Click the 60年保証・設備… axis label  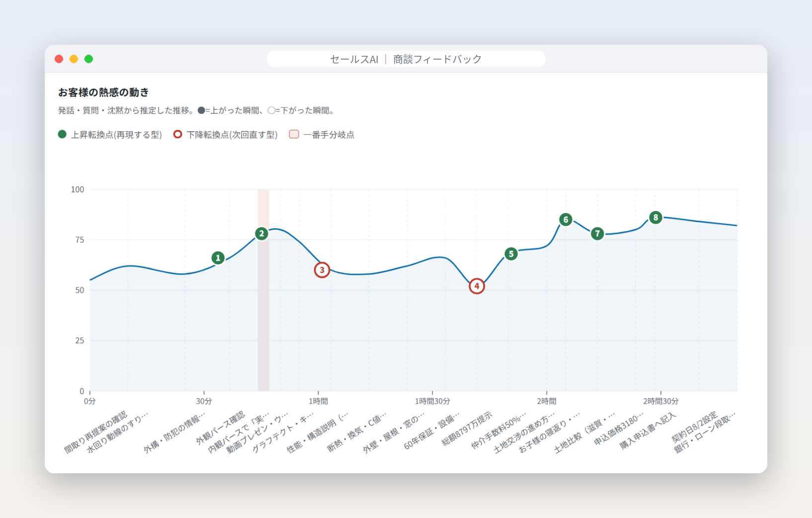(432, 431)
